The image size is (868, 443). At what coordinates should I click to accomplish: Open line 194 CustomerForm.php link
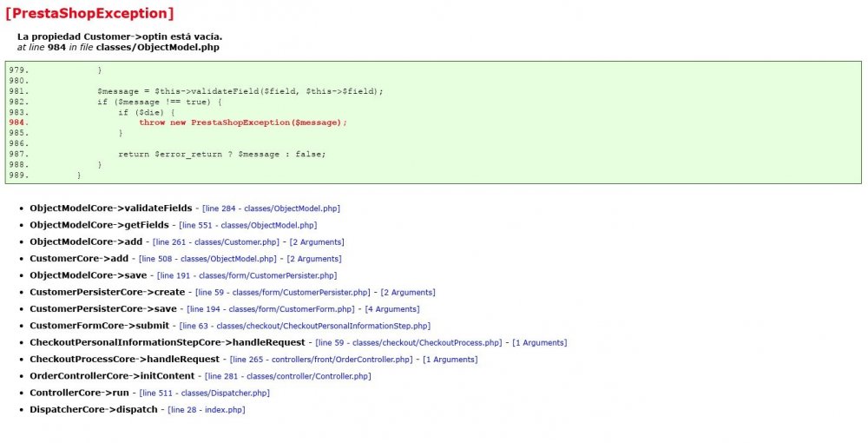coord(271,309)
